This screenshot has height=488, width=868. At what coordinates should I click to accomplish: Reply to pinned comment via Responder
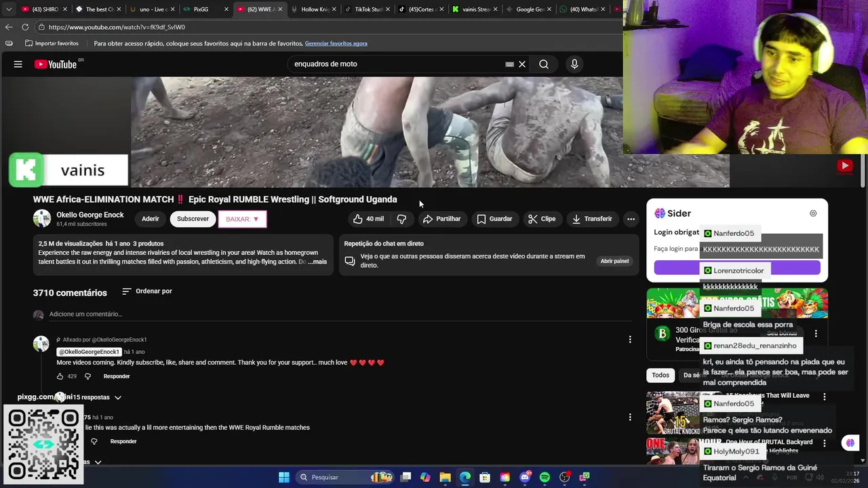[117, 376]
